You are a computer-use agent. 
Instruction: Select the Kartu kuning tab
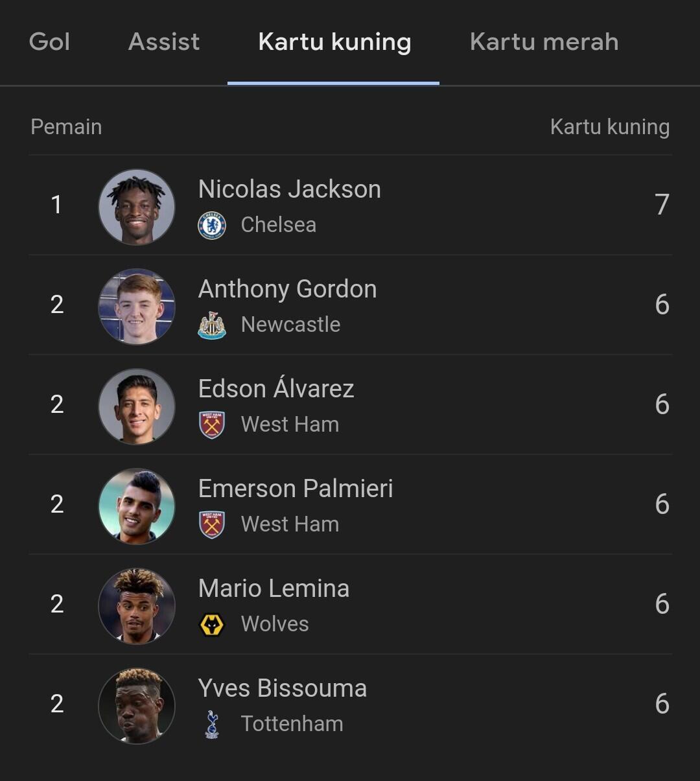click(x=334, y=42)
